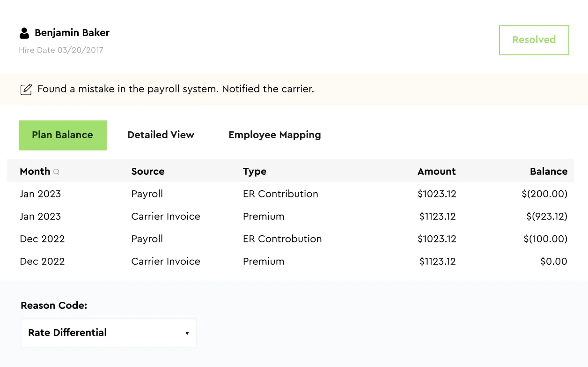This screenshot has width=588, height=367.
Task: Open the Rate Differential reason code dropdown
Action: click(x=108, y=333)
